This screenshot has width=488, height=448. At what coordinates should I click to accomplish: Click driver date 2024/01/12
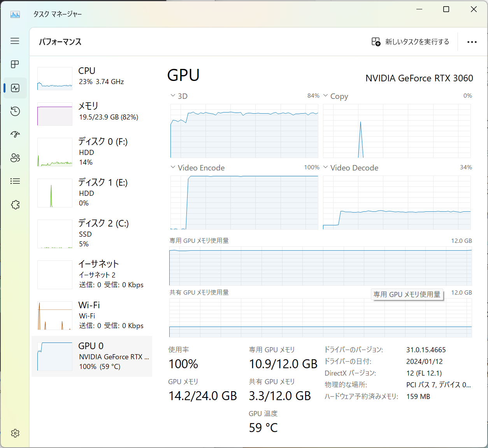[425, 362]
